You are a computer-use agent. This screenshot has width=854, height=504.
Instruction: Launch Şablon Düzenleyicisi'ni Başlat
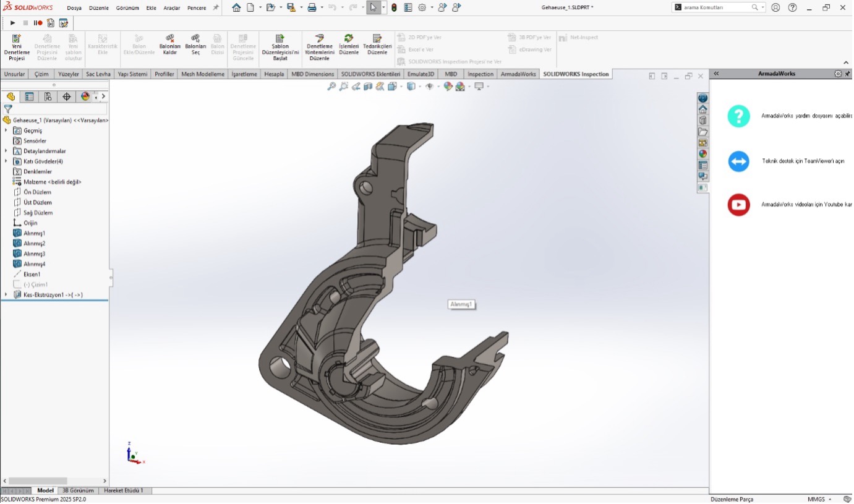[x=280, y=47]
